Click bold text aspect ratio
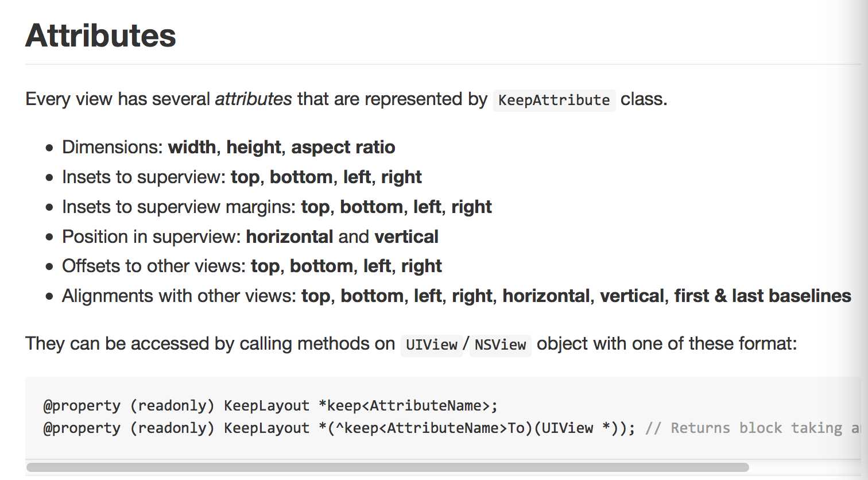 (343, 147)
